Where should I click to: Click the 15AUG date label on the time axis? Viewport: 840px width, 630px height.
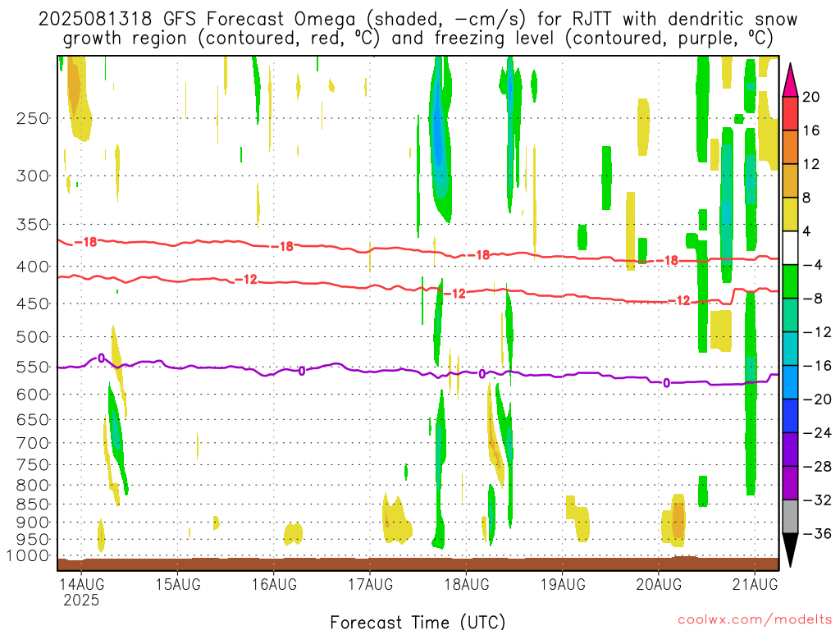pyautogui.click(x=178, y=584)
